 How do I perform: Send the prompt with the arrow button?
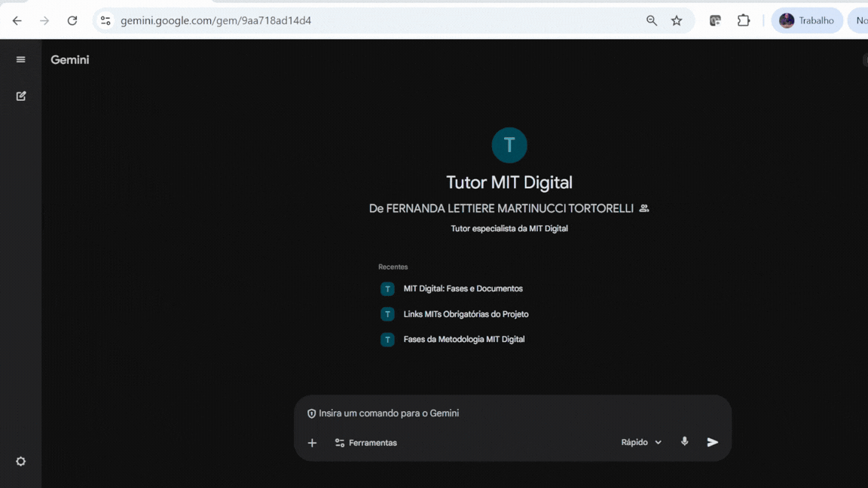click(713, 442)
